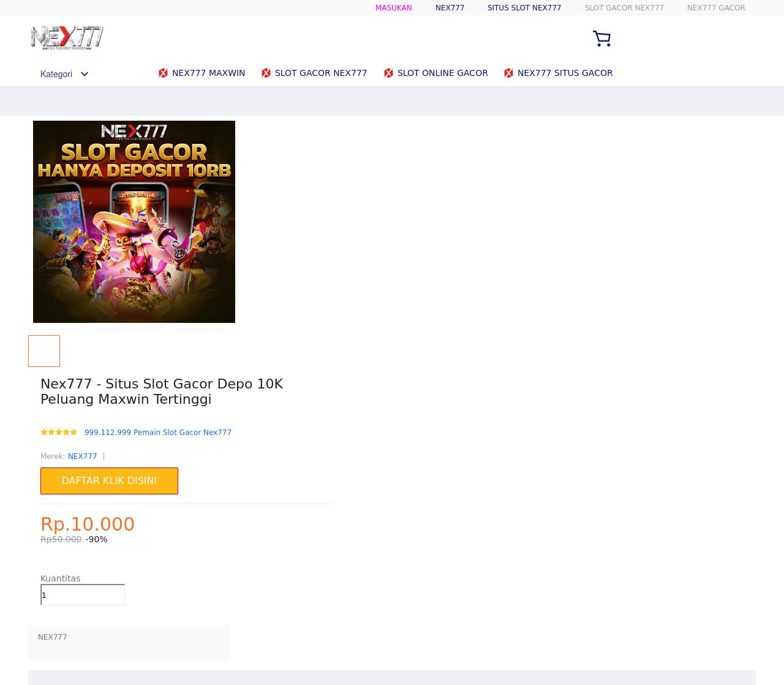Click the icon beside SLOT ONLINE GACOR
Screen dimensions: 784x685
[388, 73]
